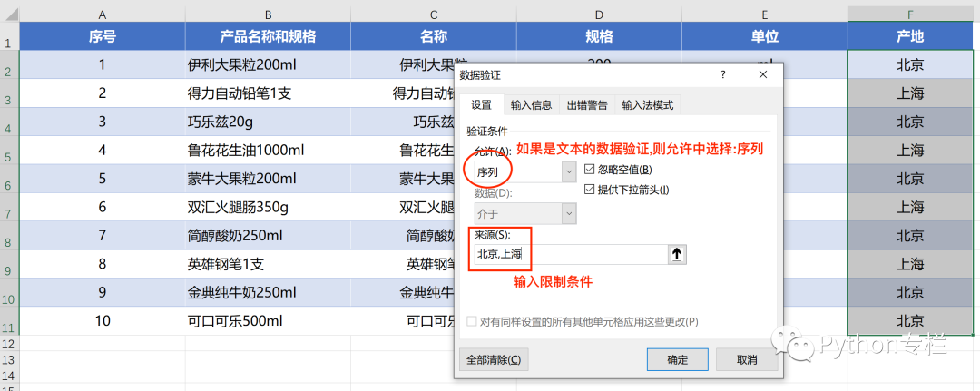Select column F header
Image resolution: width=980 pixels, height=391 pixels.
coord(910,14)
